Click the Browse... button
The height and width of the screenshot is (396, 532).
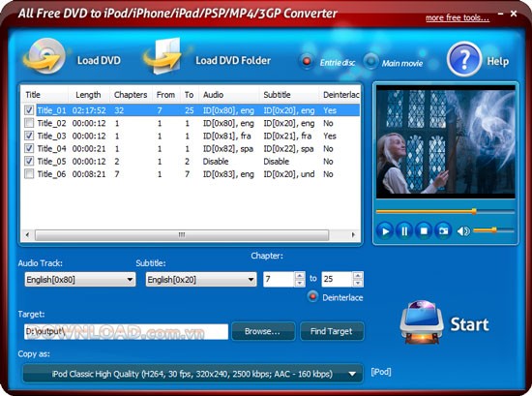point(263,331)
